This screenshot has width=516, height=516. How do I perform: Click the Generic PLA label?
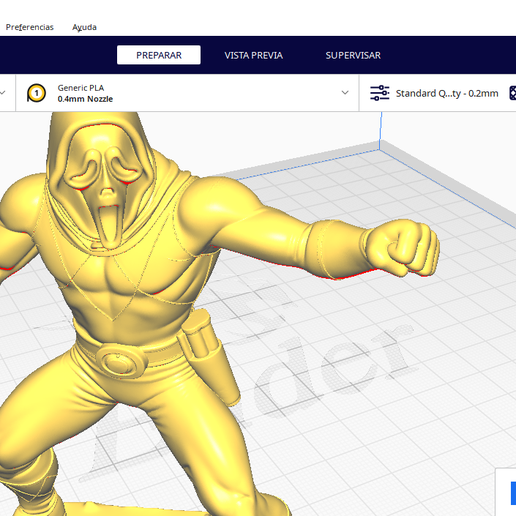(x=81, y=88)
